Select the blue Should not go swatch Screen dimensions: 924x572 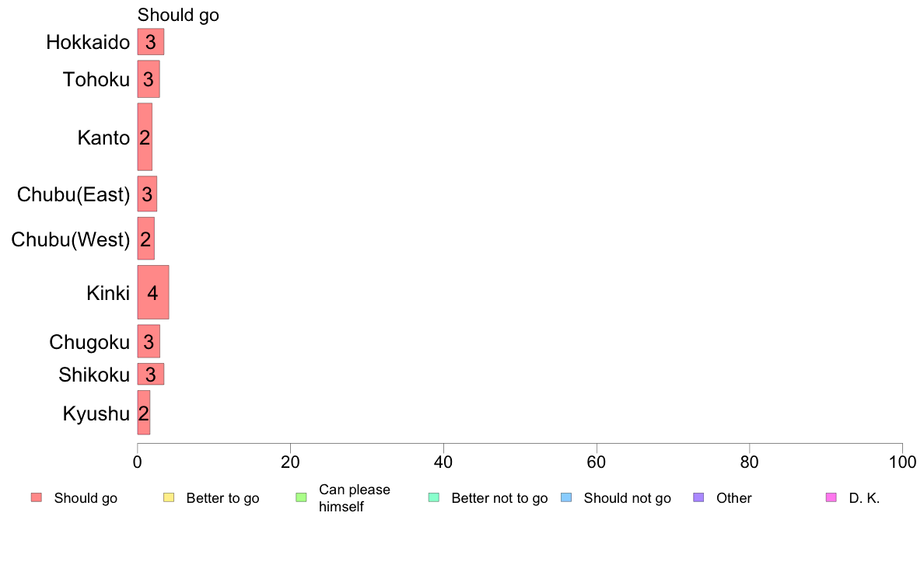click(566, 497)
